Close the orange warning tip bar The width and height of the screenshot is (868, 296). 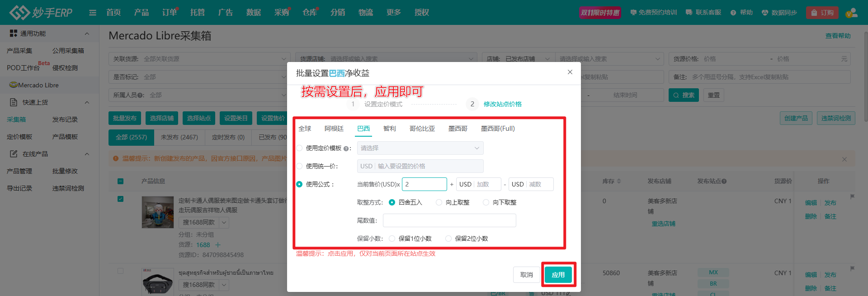844,159
